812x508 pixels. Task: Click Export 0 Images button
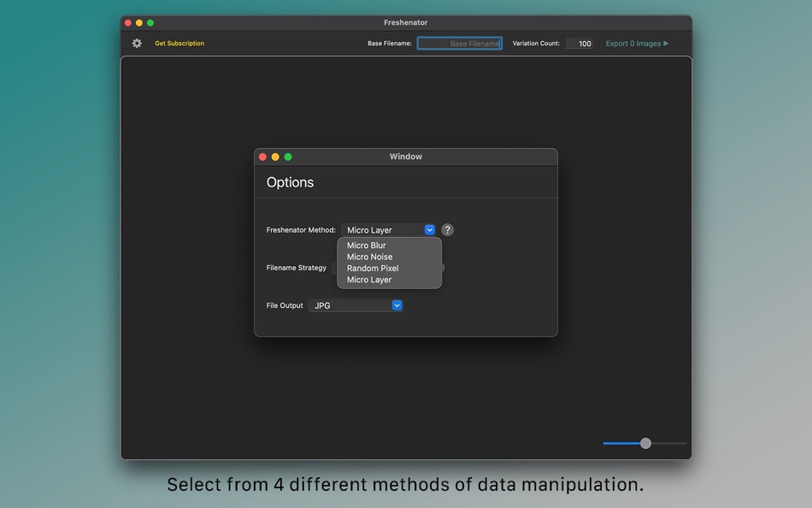(x=637, y=44)
